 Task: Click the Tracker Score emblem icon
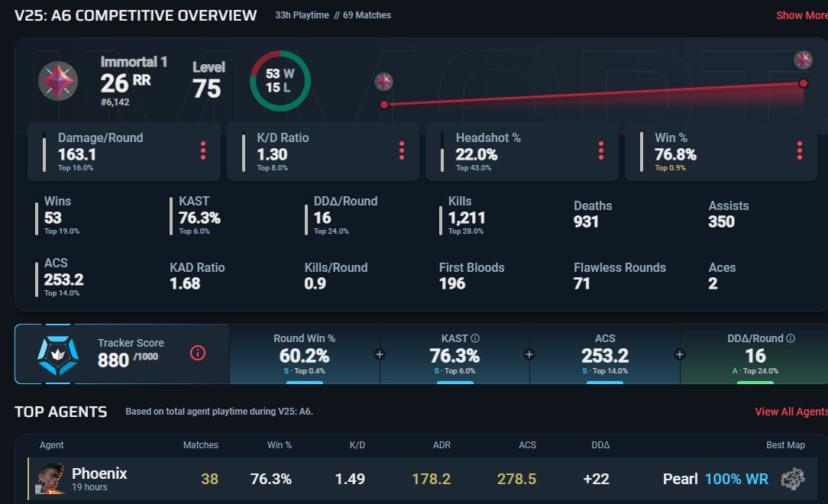[x=58, y=355]
